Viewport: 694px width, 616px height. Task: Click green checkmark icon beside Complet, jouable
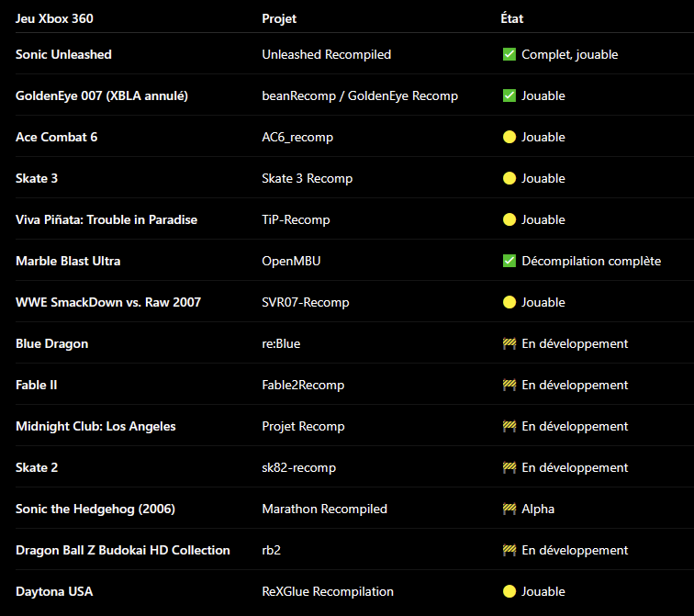(509, 54)
